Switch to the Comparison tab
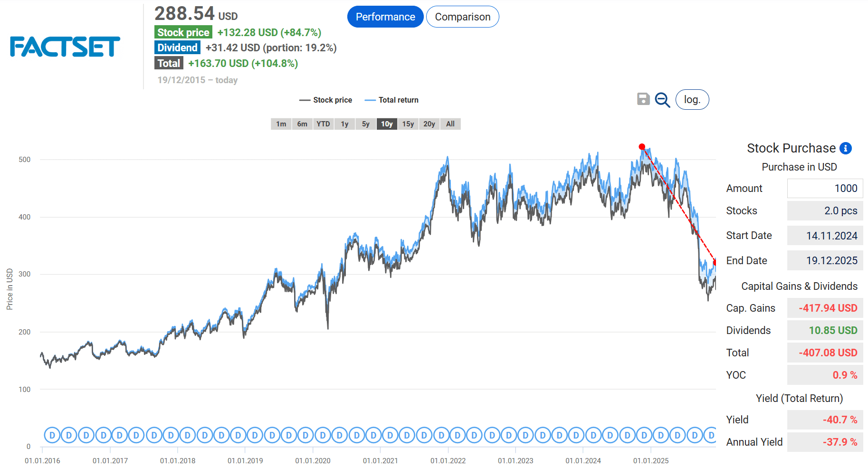The height and width of the screenshot is (468, 868). coord(462,16)
